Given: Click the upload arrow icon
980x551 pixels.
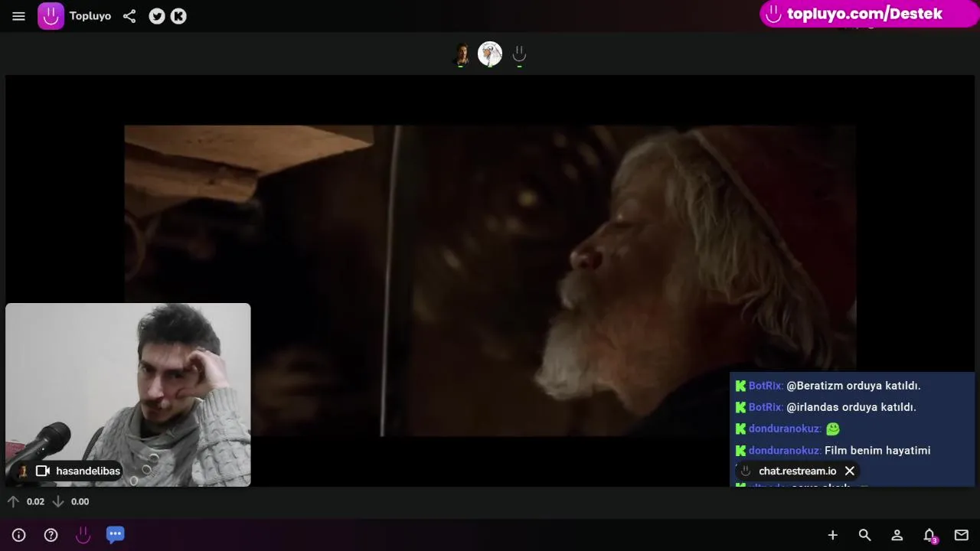Looking at the screenshot, I should (13, 501).
